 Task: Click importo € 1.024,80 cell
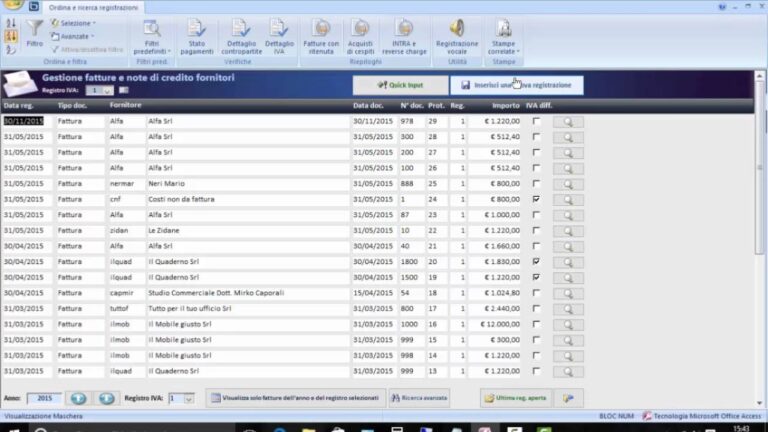[495, 293]
